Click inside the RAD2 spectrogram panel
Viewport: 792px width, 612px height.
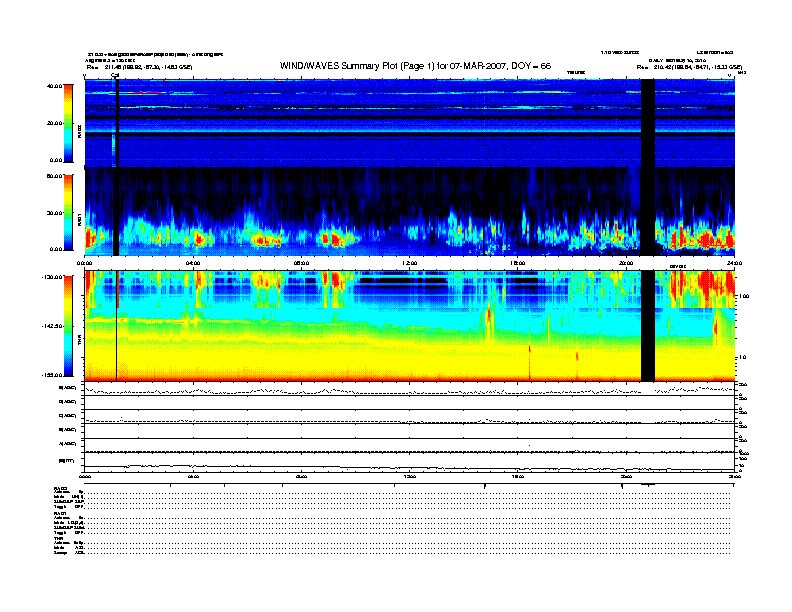click(x=409, y=123)
